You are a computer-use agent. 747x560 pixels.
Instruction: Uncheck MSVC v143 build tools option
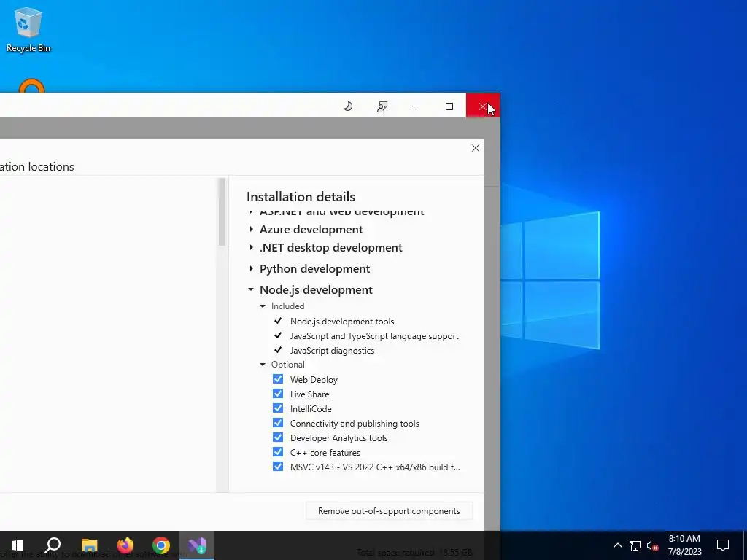278,466
